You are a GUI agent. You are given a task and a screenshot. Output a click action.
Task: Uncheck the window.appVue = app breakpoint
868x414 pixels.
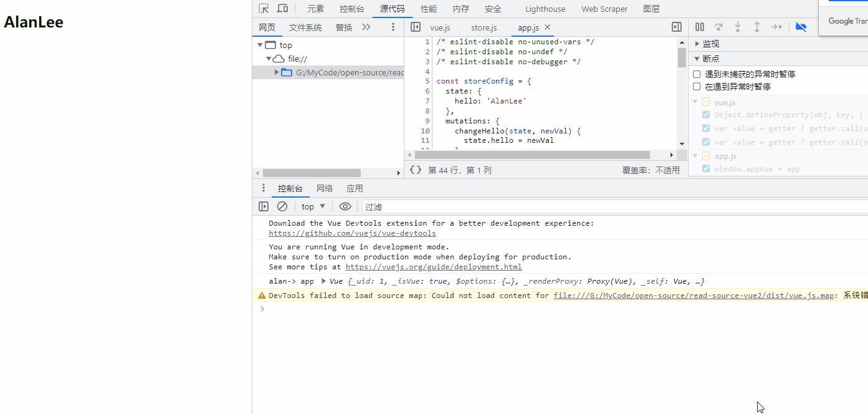pos(706,169)
